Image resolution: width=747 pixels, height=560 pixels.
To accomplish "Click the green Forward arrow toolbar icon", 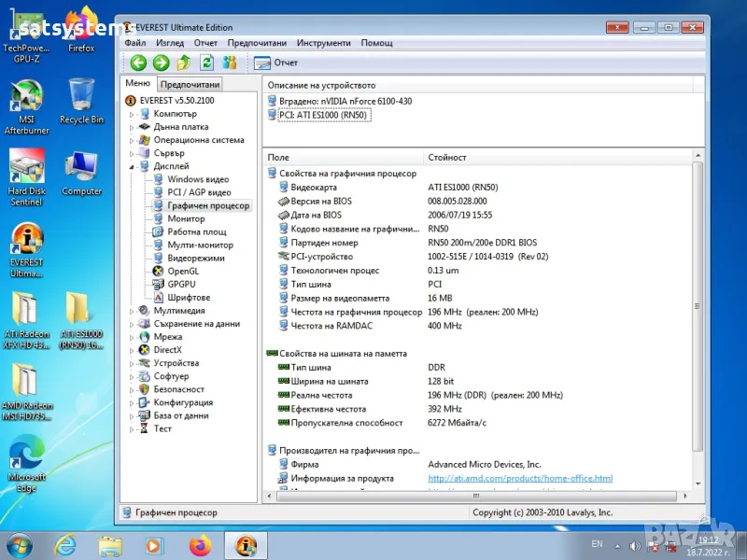I will click(x=161, y=63).
